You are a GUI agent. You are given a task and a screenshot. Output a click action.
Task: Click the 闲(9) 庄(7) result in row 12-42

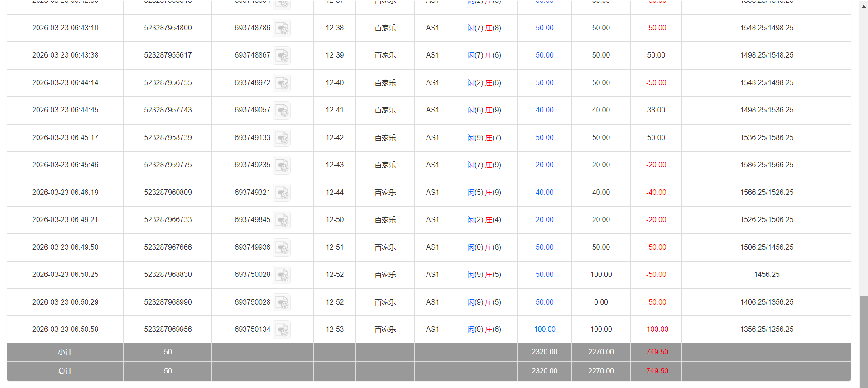point(484,138)
